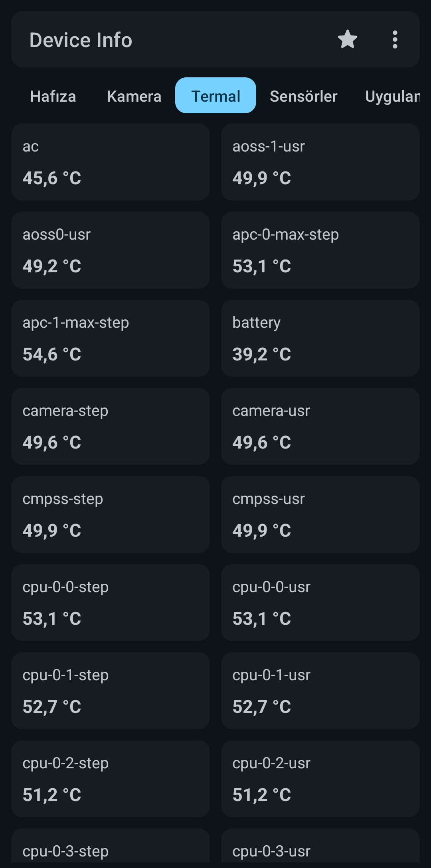Select the camera-usr sensor card
Image resolution: width=431 pixels, height=868 pixels.
point(320,426)
